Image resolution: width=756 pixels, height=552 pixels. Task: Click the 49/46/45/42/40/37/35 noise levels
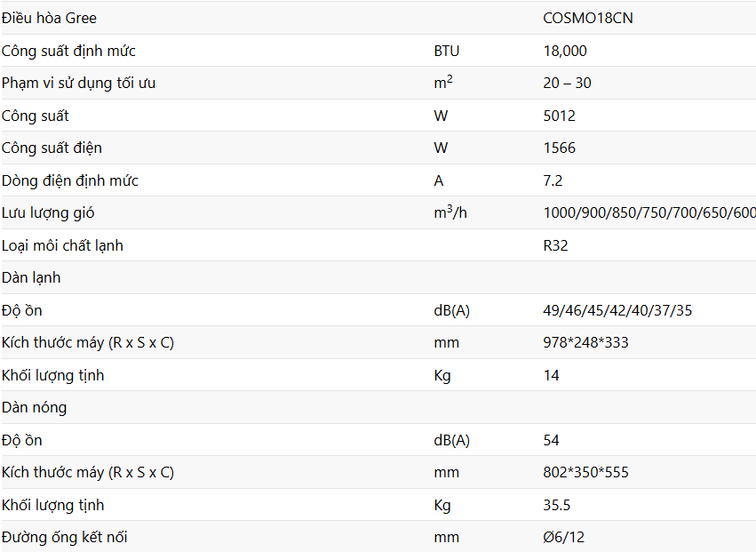(x=617, y=310)
